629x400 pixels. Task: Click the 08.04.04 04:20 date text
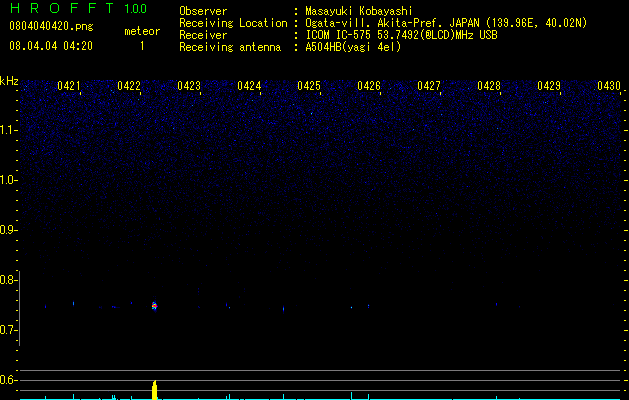pos(51,46)
